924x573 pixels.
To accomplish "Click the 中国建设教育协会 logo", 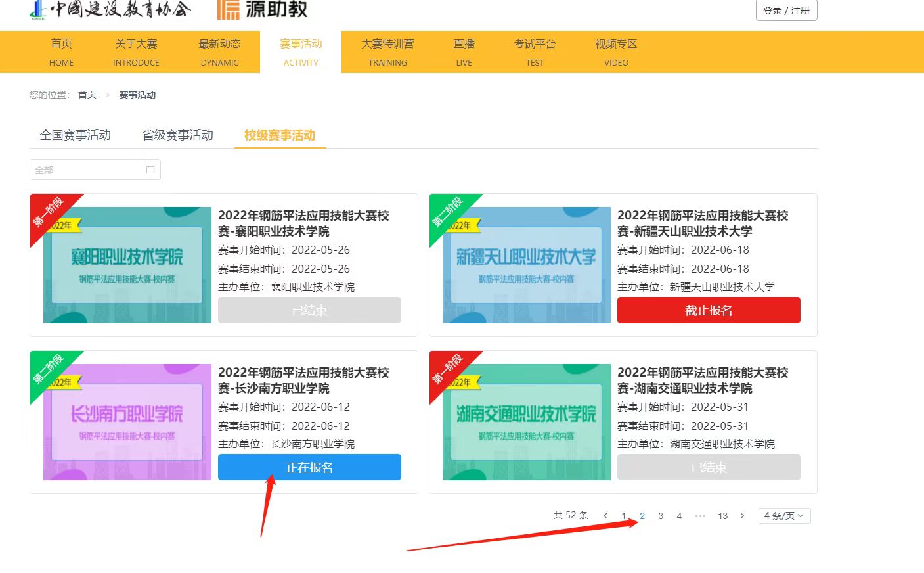I will [x=110, y=9].
